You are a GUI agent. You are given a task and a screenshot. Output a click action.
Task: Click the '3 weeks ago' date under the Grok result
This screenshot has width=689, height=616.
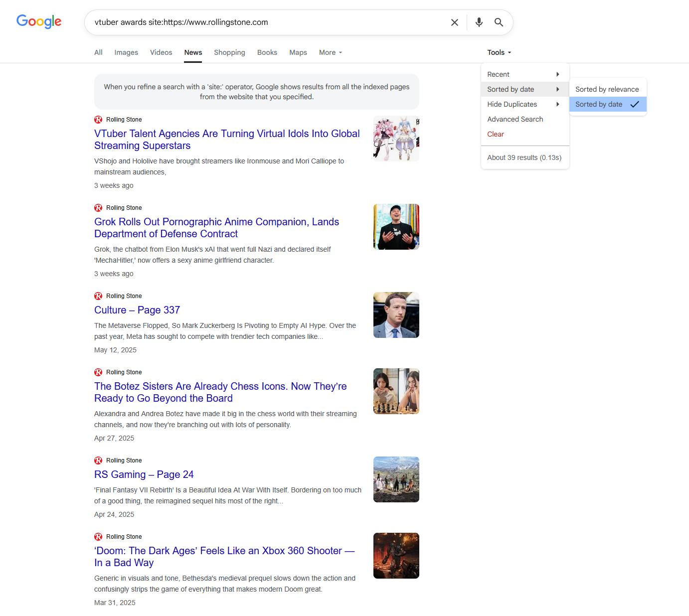(x=114, y=274)
